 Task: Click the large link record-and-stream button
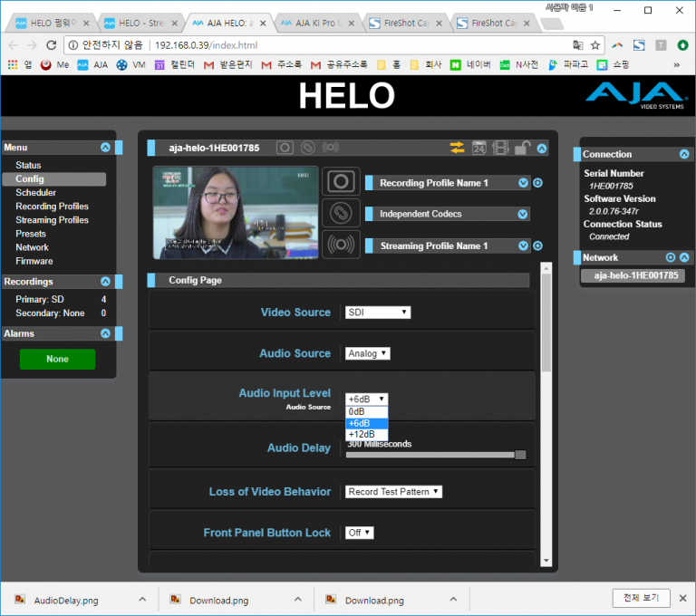pyautogui.click(x=341, y=213)
